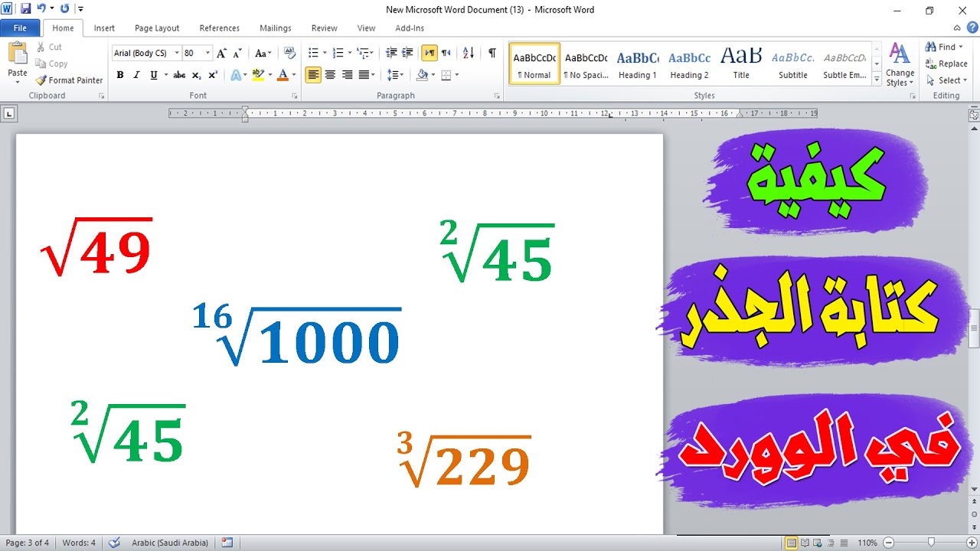Apply strikethrough formatting
Viewport: 980px width, 551px height.
[178, 75]
